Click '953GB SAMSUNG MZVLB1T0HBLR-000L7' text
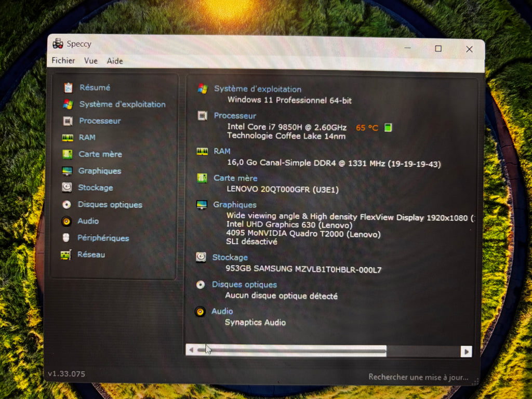 point(303,269)
